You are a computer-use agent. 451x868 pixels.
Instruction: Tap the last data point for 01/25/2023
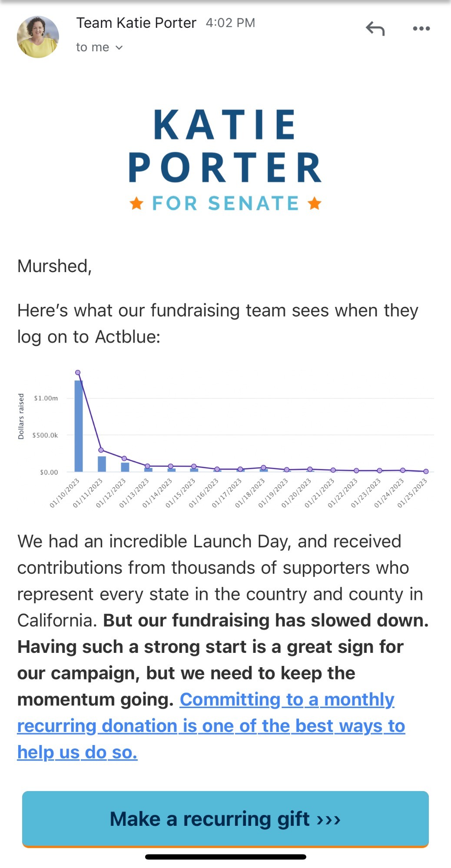click(426, 471)
